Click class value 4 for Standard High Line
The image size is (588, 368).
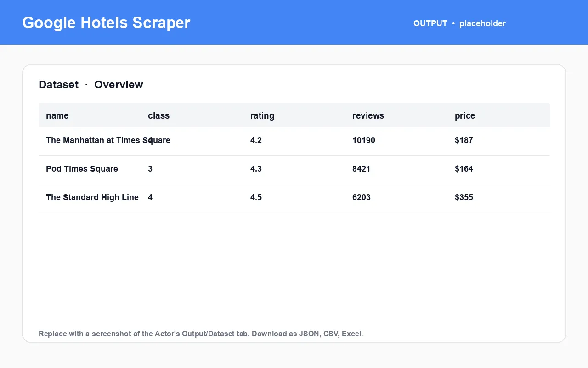tap(150, 197)
